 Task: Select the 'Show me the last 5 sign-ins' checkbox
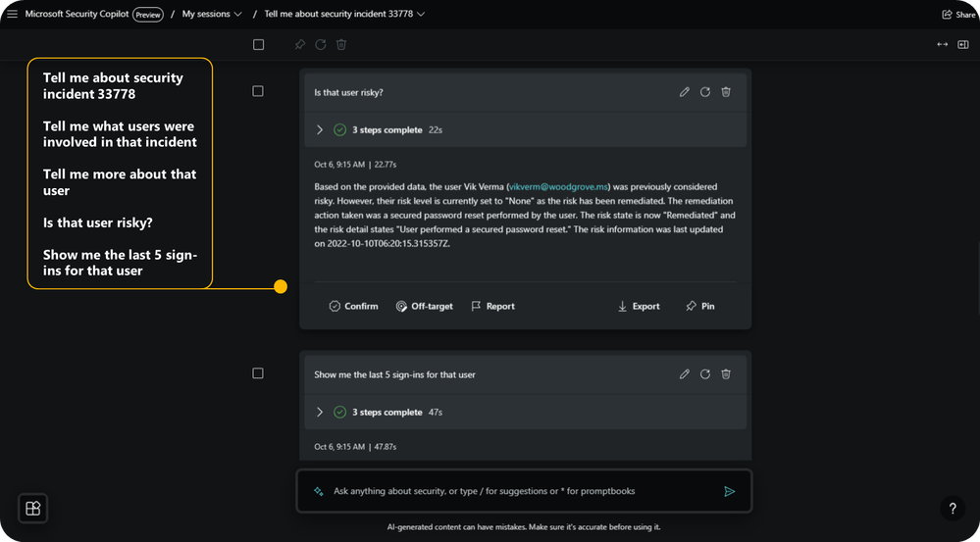257,373
